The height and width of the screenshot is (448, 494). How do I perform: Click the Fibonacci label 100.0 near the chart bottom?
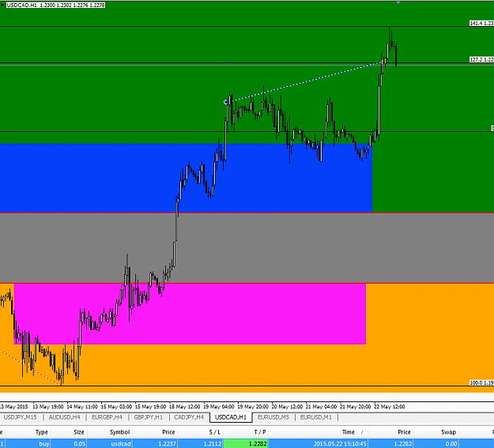(x=481, y=382)
